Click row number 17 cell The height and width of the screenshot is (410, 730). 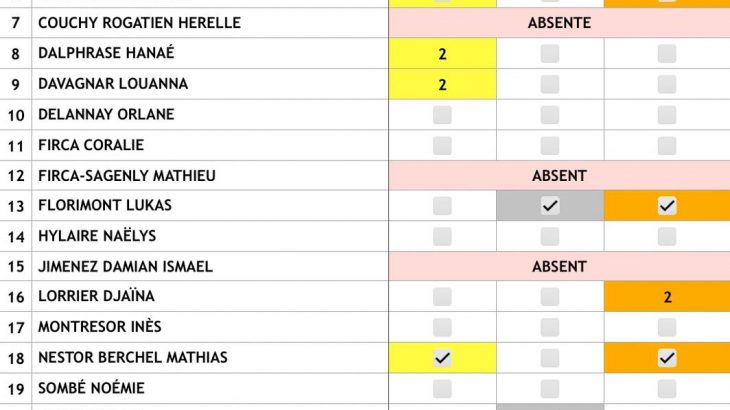tap(16, 327)
